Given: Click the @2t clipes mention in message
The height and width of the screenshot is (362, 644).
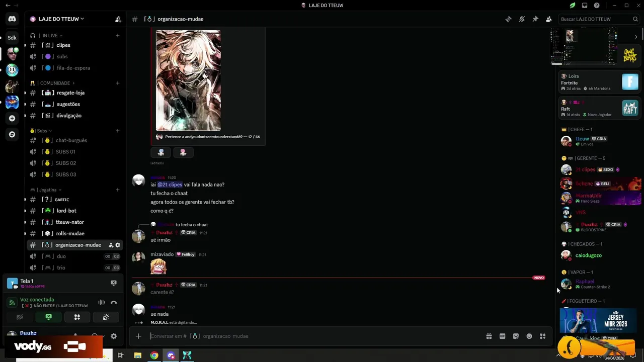Looking at the screenshot, I should 170,185.
